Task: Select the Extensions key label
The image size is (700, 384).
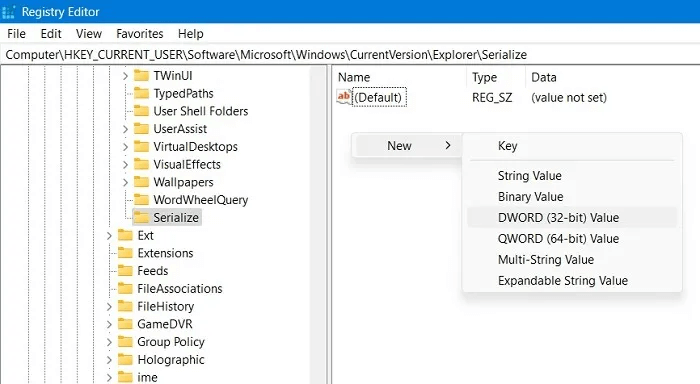Action: click(x=165, y=253)
